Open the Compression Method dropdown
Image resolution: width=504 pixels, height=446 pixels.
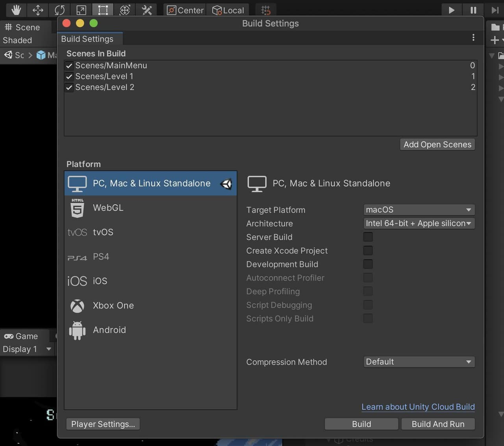419,362
